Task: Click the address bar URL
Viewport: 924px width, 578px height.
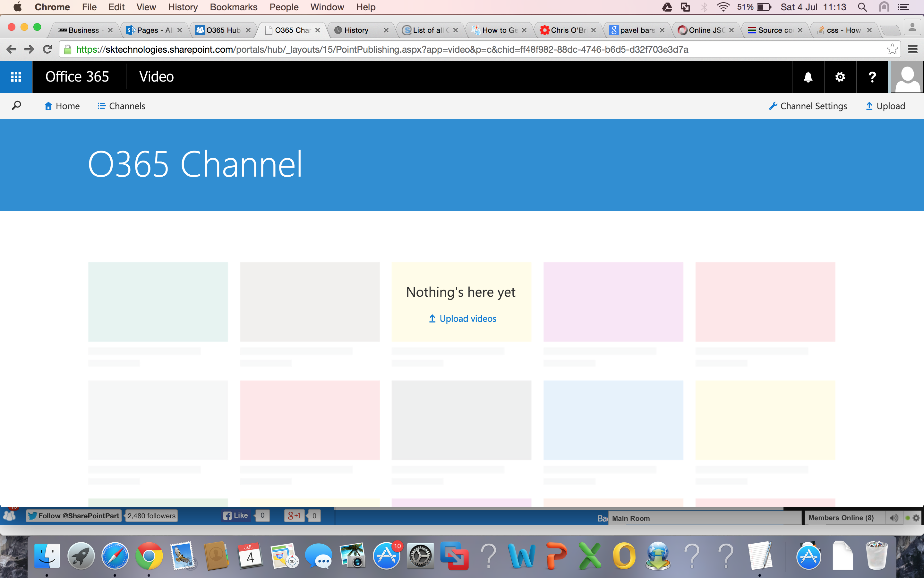Action: point(382,49)
